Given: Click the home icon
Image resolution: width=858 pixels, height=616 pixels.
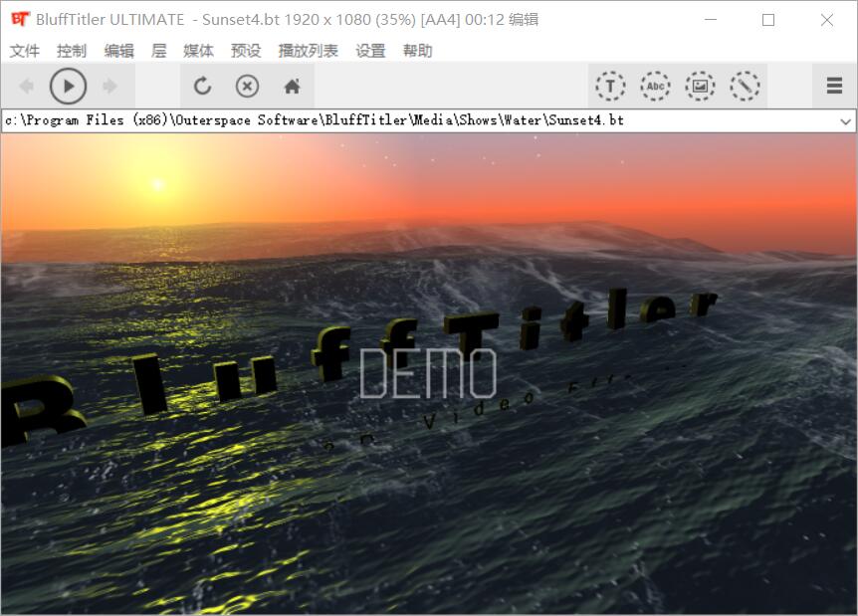Looking at the screenshot, I should pyautogui.click(x=293, y=86).
